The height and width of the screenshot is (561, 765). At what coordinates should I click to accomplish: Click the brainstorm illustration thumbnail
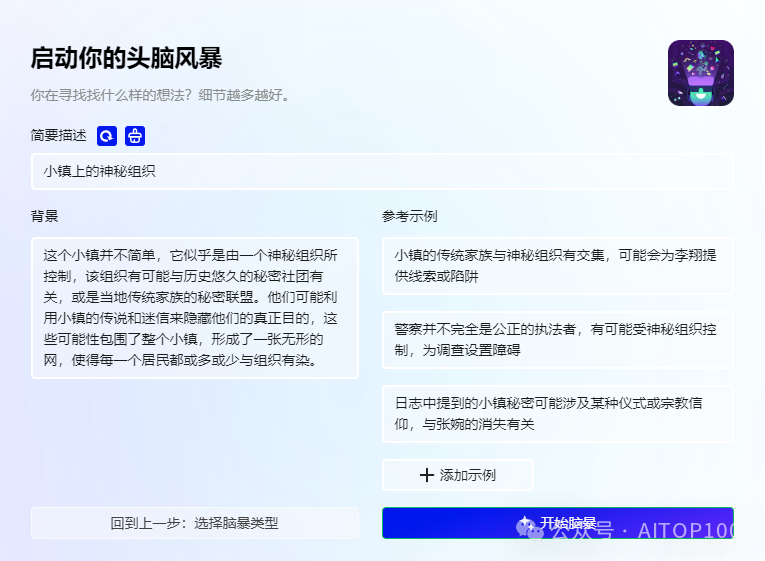tap(701, 73)
